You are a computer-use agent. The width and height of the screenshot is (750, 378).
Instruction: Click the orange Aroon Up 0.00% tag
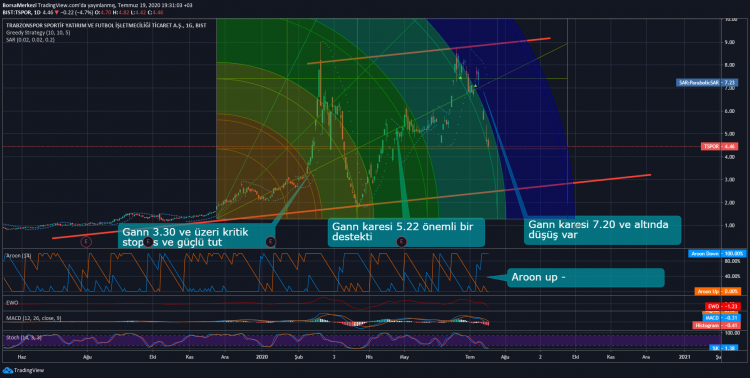tap(719, 291)
